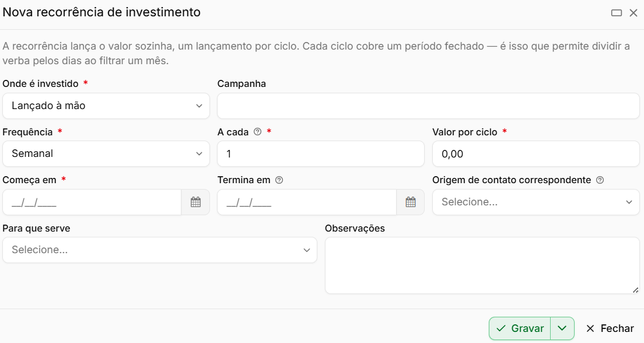Click the 'Começa em' date field

[92, 202]
